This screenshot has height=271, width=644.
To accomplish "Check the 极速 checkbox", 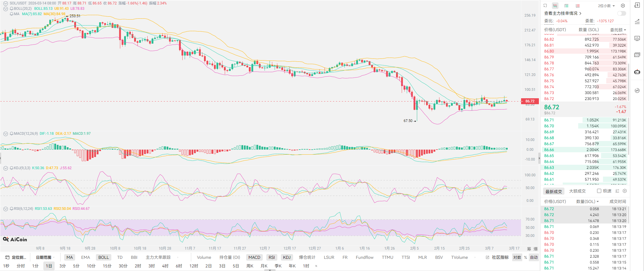I will (599, 191).
